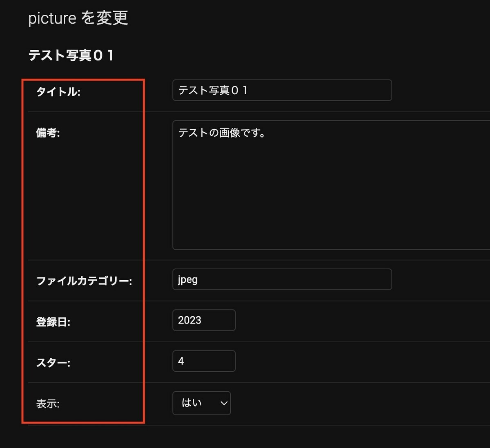
Task: Click the タイトル input field
Action: coord(282,90)
